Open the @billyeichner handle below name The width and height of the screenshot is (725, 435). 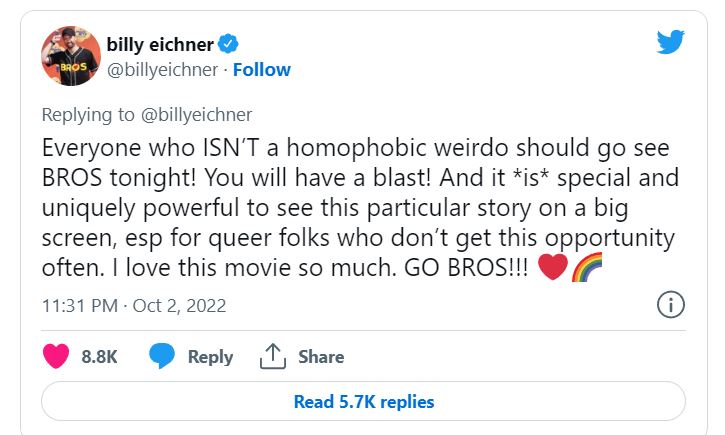(162, 69)
